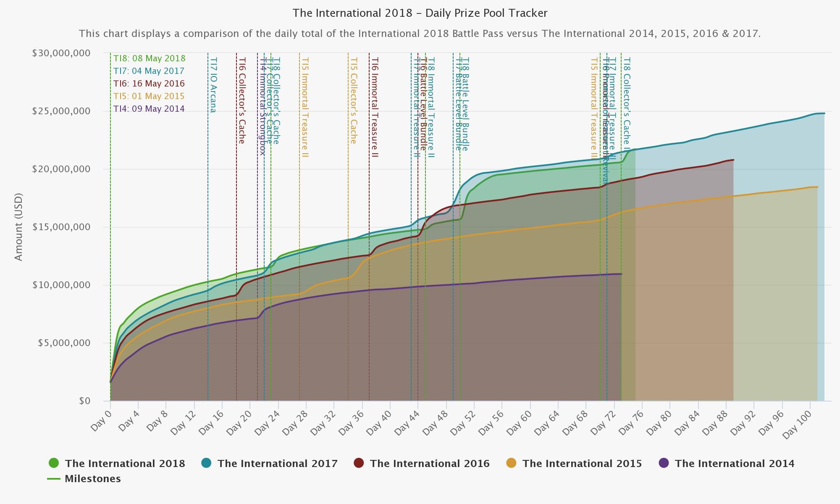The width and height of the screenshot is (840, 504).
Task: Toggle The International 2016 legend series
Action: pos(422,463)
